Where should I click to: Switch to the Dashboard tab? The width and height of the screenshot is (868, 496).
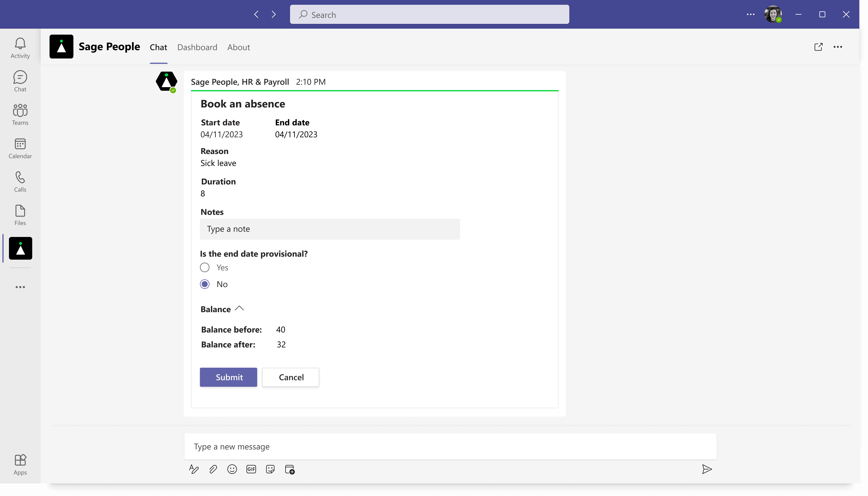(x=197, y=47)
